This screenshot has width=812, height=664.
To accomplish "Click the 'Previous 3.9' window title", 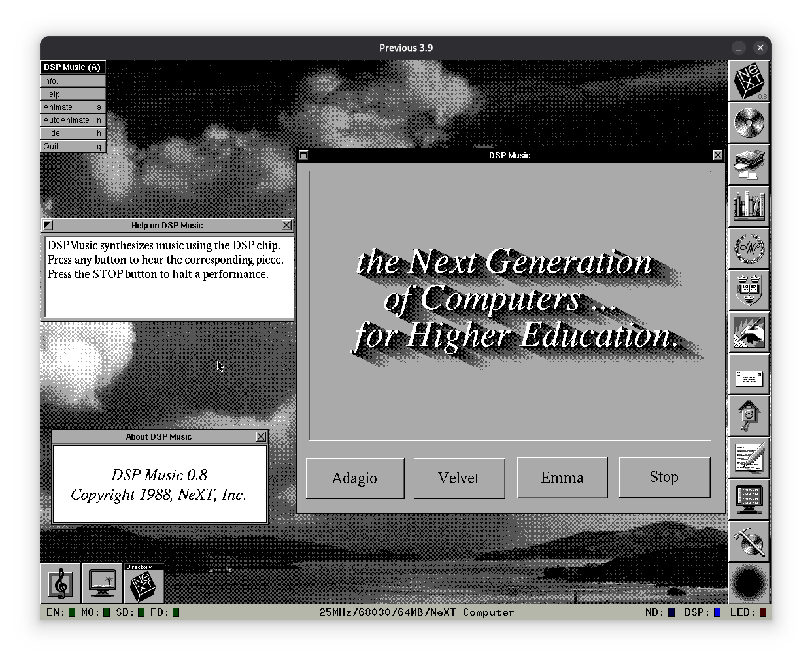I will tap(406, 48).
